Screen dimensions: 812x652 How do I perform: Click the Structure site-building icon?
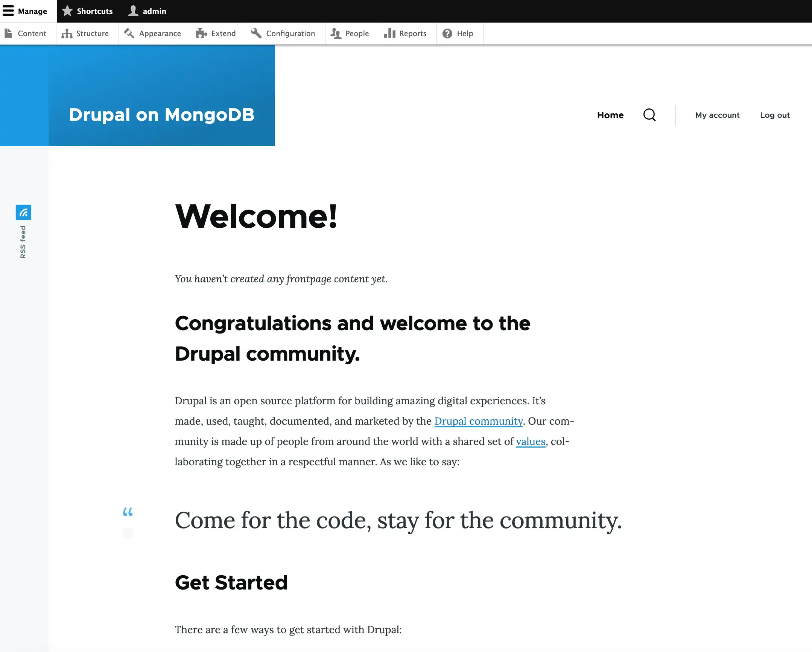coord(66,33)
